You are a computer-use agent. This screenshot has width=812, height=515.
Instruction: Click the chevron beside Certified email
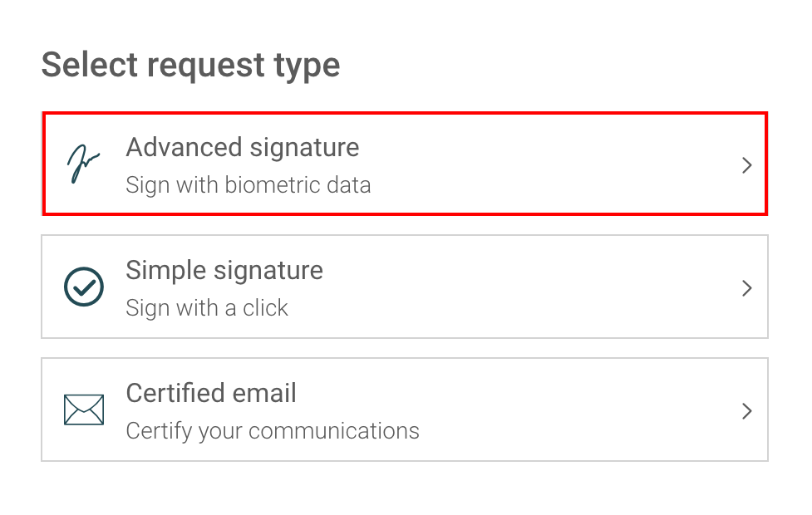[x=746, y=411]
